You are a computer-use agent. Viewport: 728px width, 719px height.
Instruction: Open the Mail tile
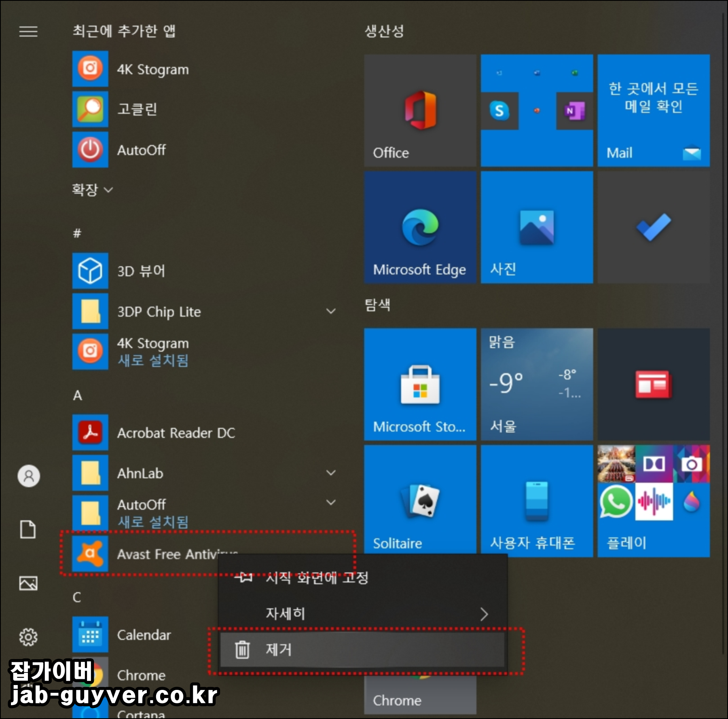click(x=654, y=110)
